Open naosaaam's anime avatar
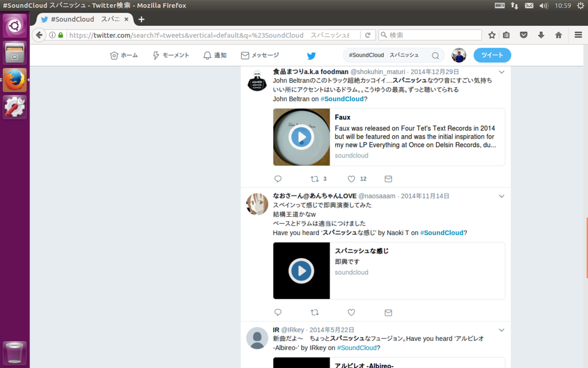 coord(257,204)
